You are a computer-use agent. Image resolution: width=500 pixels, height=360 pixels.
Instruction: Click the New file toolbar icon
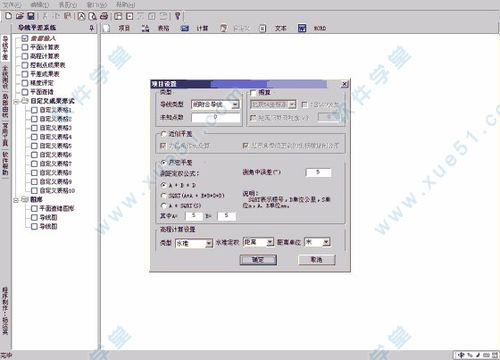point(9,16)
